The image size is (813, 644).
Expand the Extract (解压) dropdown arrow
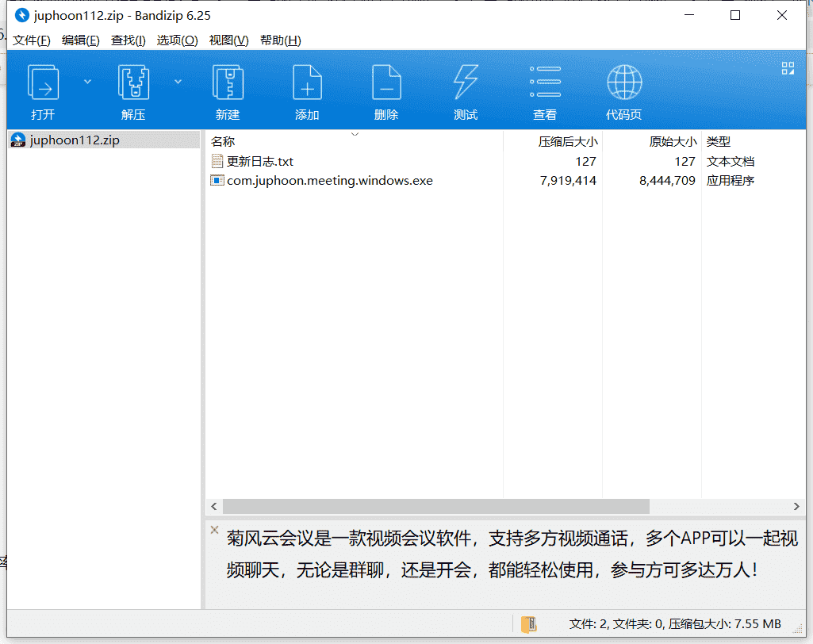coord(178,82)
